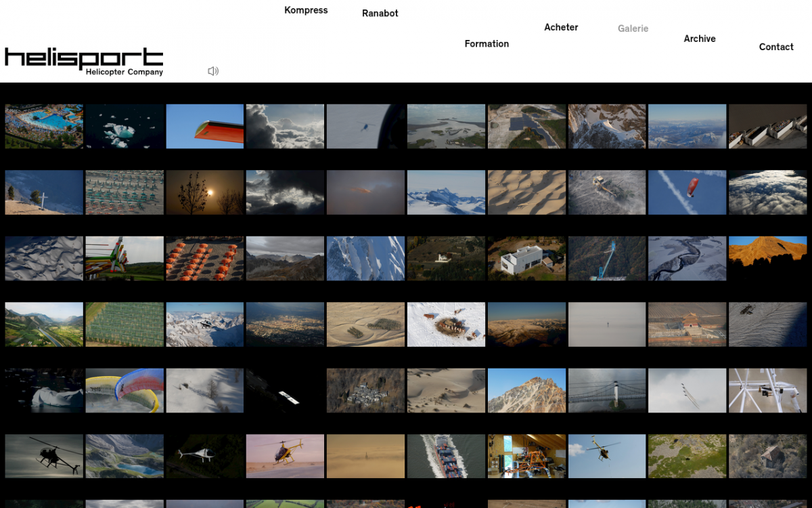The image size is (812, 508).
Task: Open the Kompress menu item
Action: [306, 10]
